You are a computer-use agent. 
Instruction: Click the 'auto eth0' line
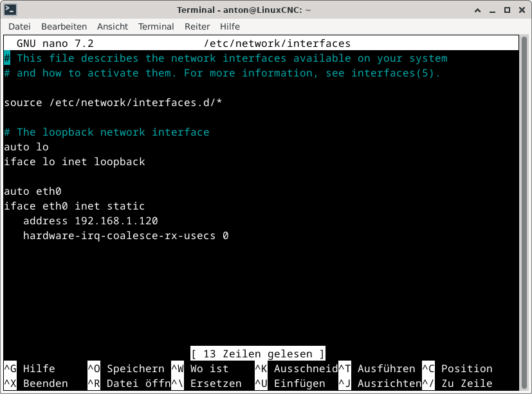click(33, 192)
